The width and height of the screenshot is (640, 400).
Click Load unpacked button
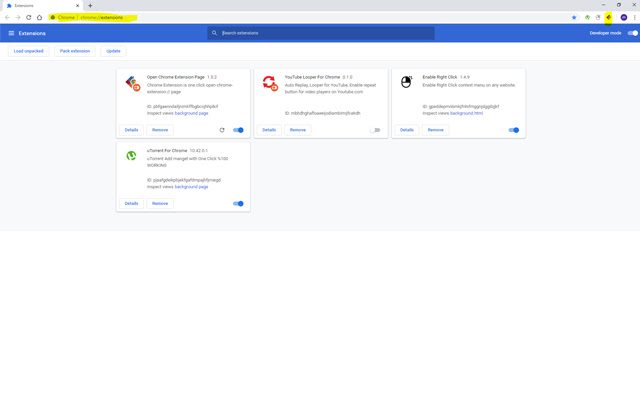29,51
